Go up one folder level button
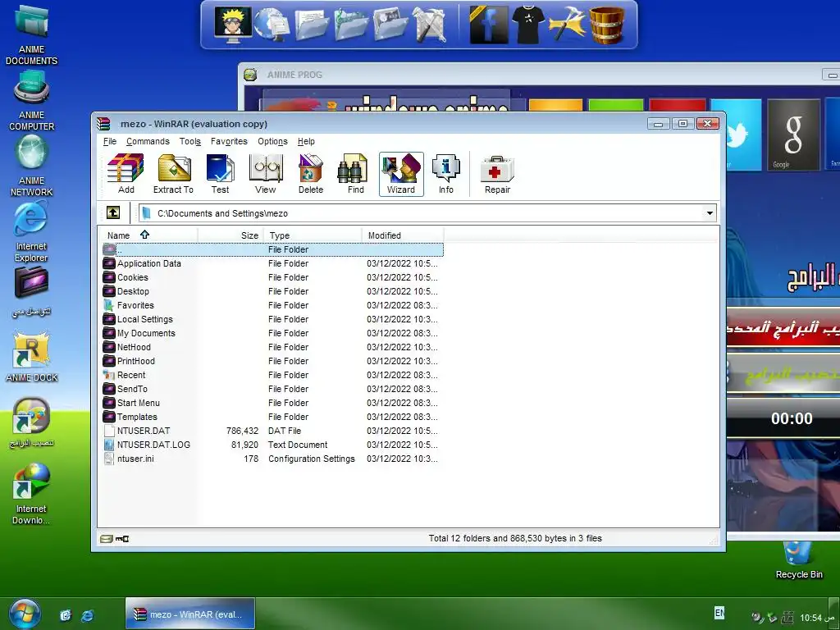 click(113, 212)
